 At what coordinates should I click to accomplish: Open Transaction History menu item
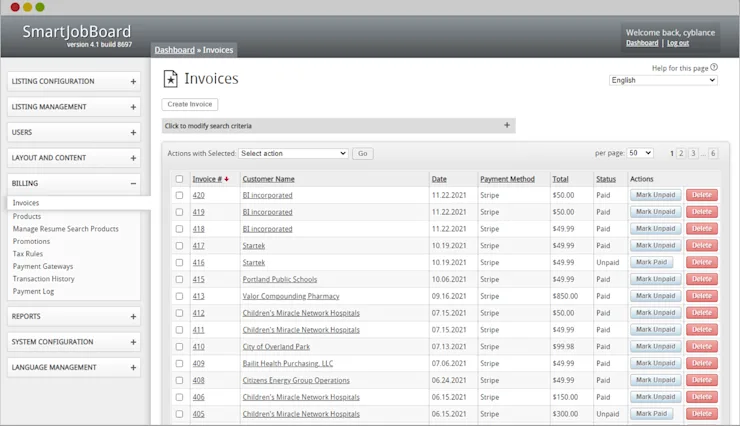coord(43,279)
